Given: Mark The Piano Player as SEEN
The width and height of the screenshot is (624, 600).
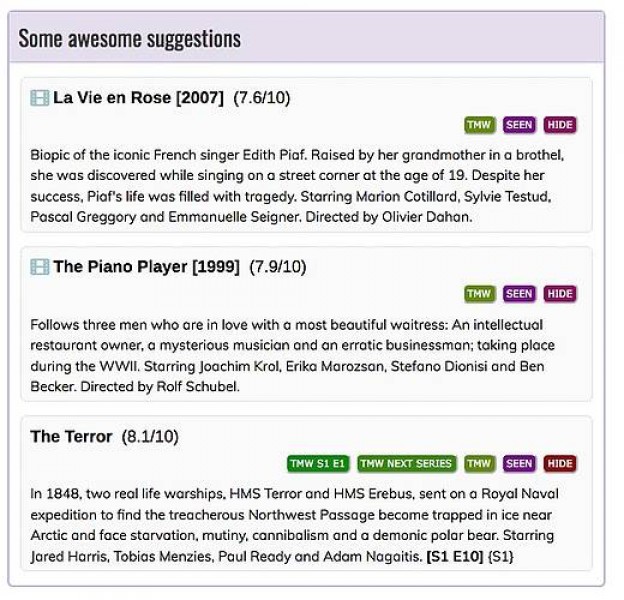Looking at the screenshot, I should [x=519, y=294].
